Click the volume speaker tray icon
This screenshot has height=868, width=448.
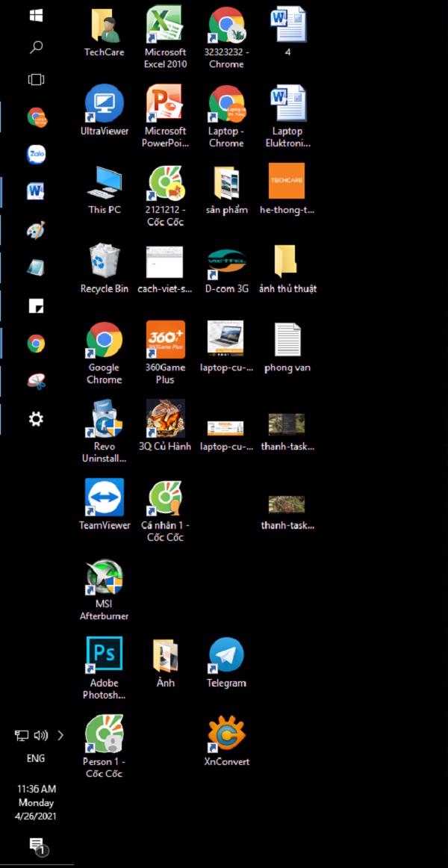click(x=41, y=735)
